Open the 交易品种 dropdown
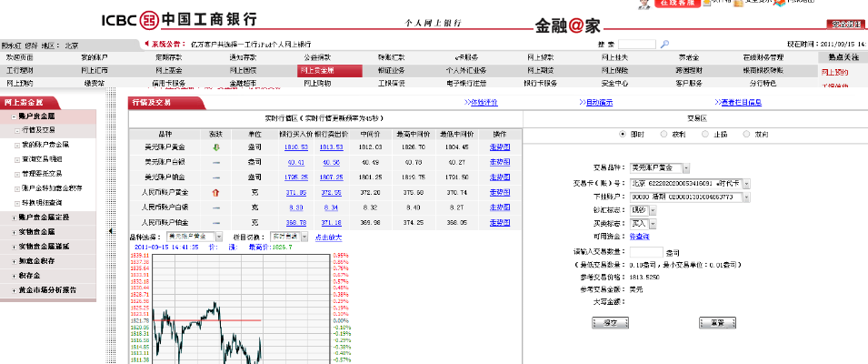Screen dimensions: 868x364 click(x=684, y=168)
